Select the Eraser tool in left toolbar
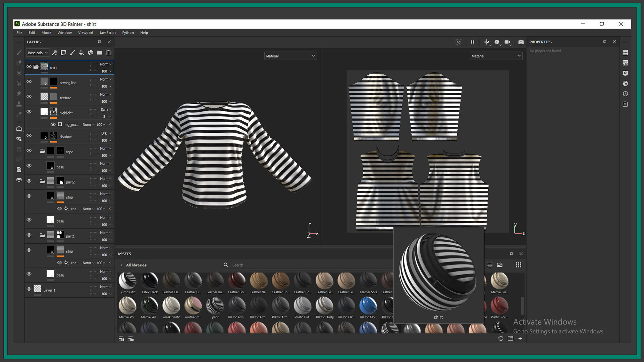Screen dimensions: 644x362 (x=19, y=63)
